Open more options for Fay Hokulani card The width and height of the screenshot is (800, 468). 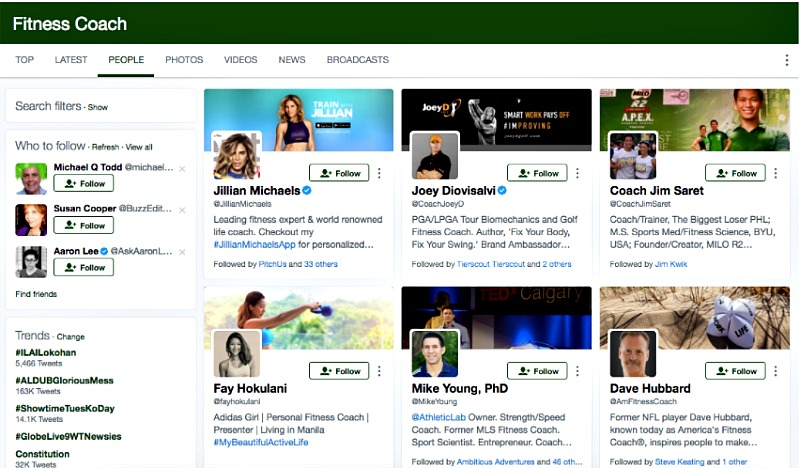click(x=379, y=371)
